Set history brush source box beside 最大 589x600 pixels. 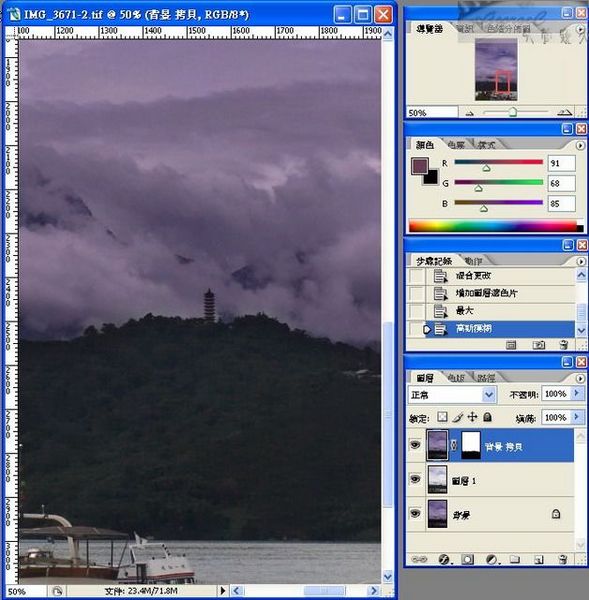tap(416, 311)
